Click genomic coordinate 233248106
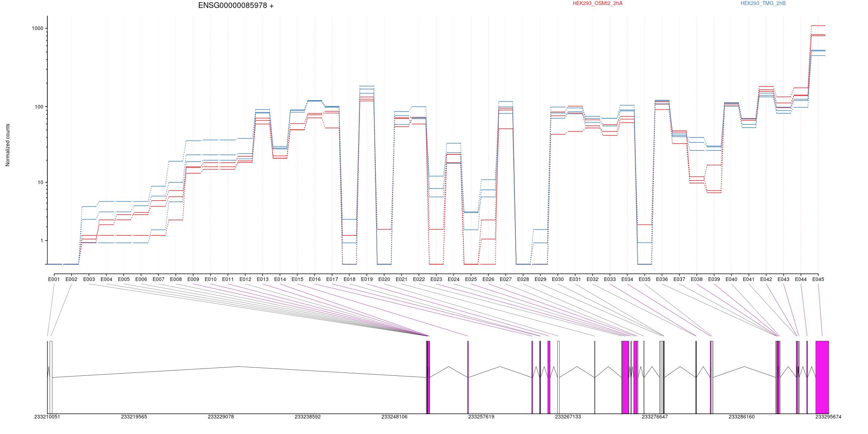The width and height of the screenshot is (868, 434). click(x=395, y=417)
